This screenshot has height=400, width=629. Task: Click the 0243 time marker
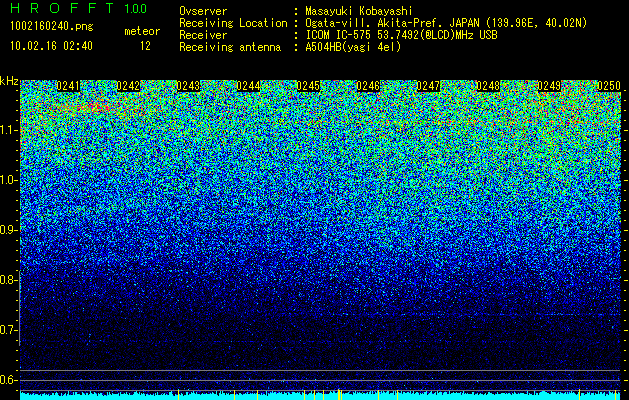(188, 86)
